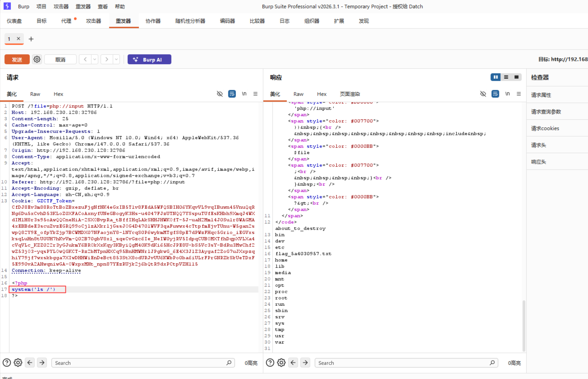Click the magnifier in the request search box
Image resolution: width=588 pixels, height=379 pixels.
click(x=229, y=363)
